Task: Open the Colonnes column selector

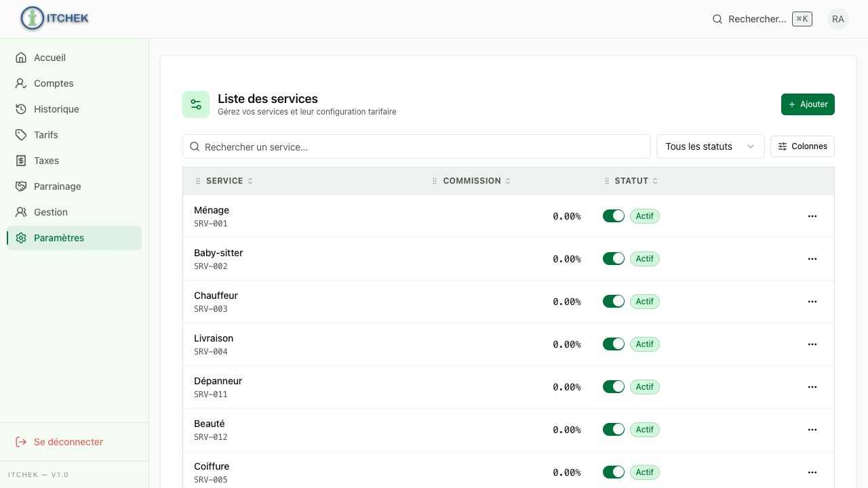Action: coord(802,146)
